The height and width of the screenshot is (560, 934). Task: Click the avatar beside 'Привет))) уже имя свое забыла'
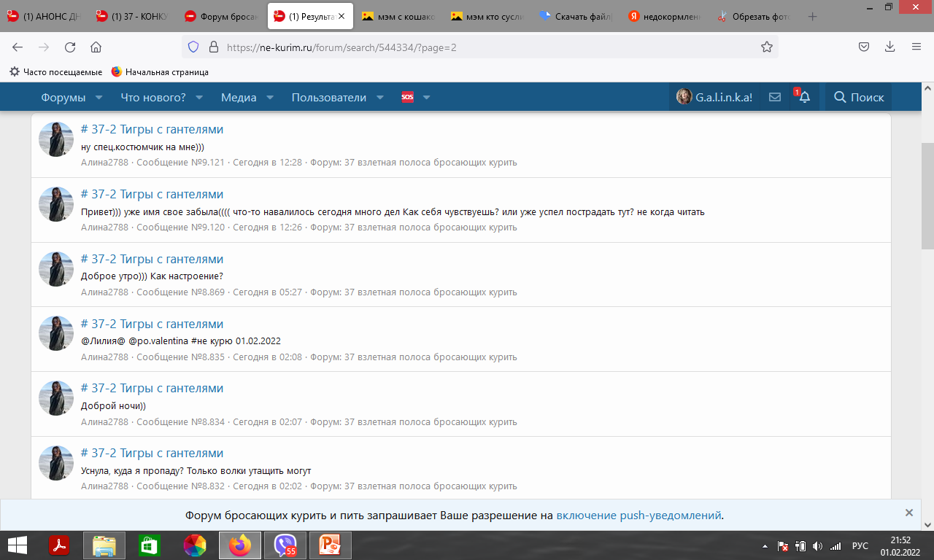[56, 204]
